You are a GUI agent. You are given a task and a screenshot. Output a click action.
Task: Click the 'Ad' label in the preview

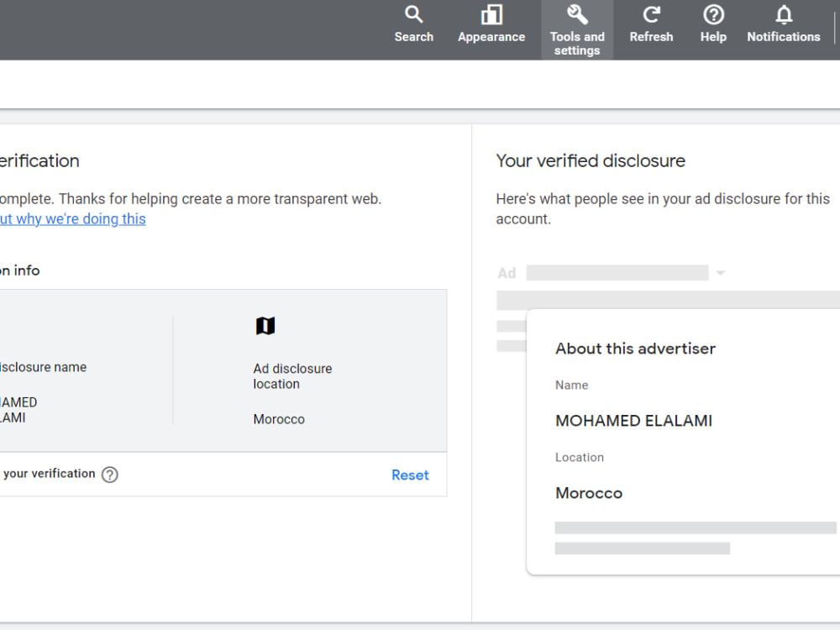[x=507, y=273]
